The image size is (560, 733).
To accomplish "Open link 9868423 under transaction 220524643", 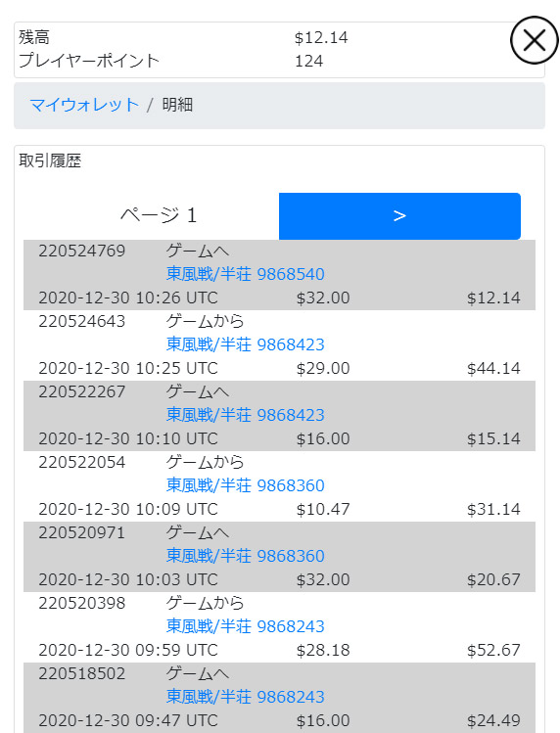I will click(x=245, y=344).
